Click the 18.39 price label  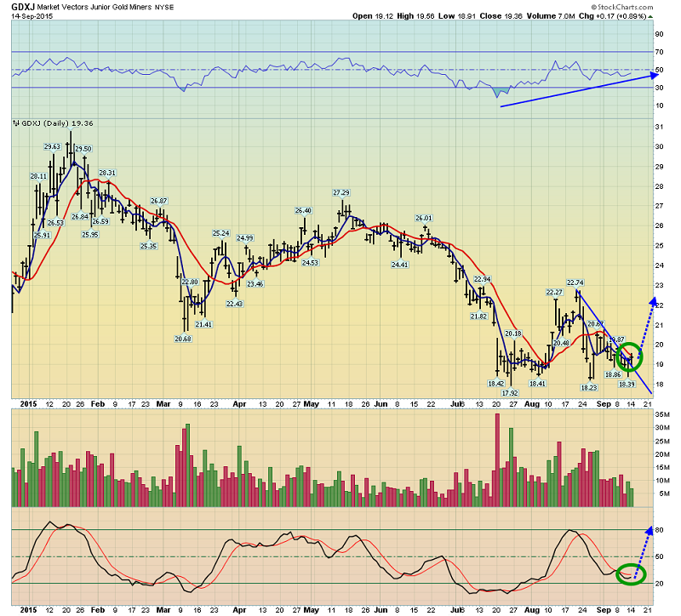[627, 384]
